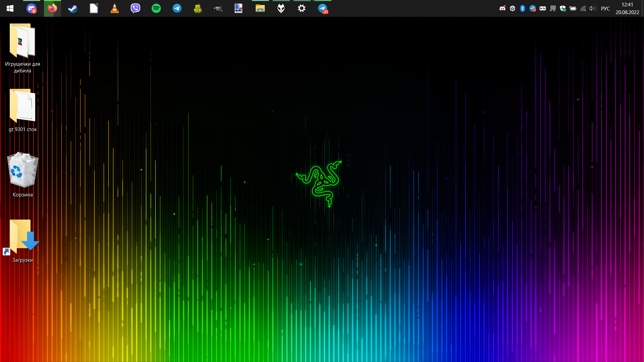Screen dimensions: 644x362
Task: Switch to the Firefox window
Action: 52,8
